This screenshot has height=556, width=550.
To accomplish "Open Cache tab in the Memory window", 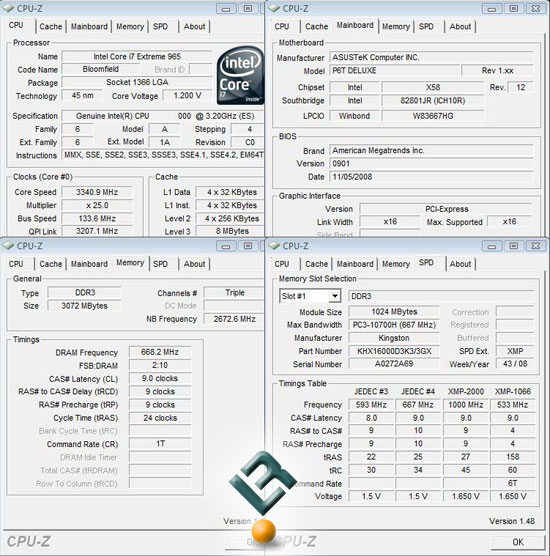I will (x=51, y=264).
